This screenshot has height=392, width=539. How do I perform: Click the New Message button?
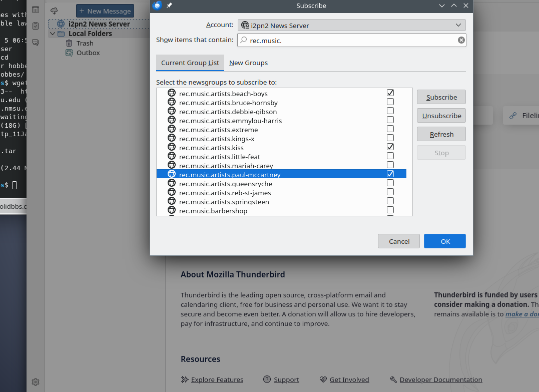click(x=105, y=11)
